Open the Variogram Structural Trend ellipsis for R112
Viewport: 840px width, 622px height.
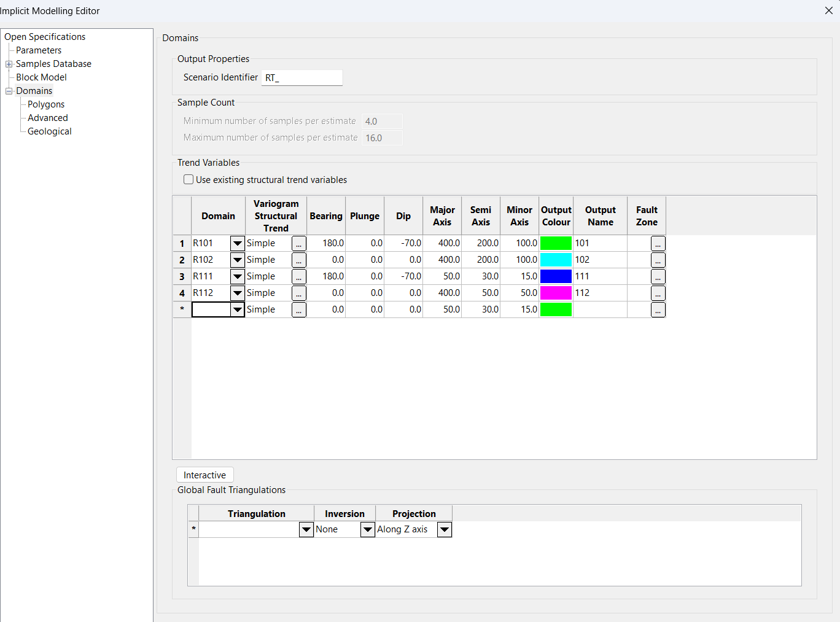(299, 294)
